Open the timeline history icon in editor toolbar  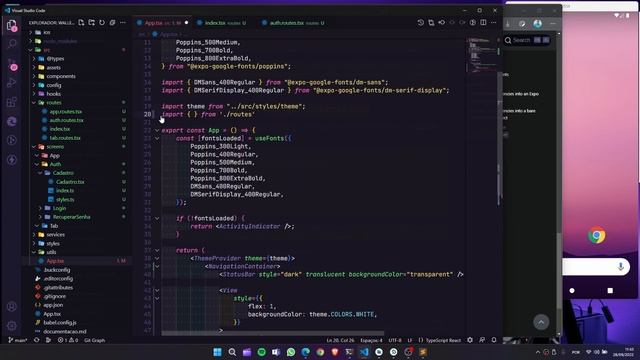coord(421,23)
